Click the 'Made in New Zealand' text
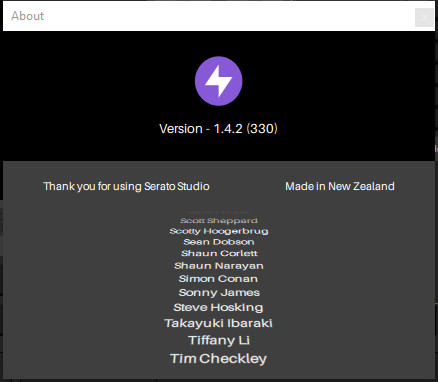This screenshot has width=438, height=382. [x=340, y=186]
